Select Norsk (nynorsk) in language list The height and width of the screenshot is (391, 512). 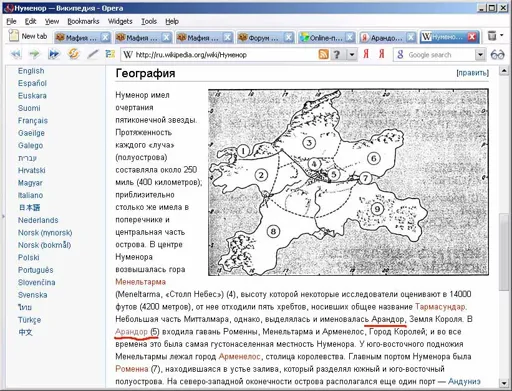point(45,233)
